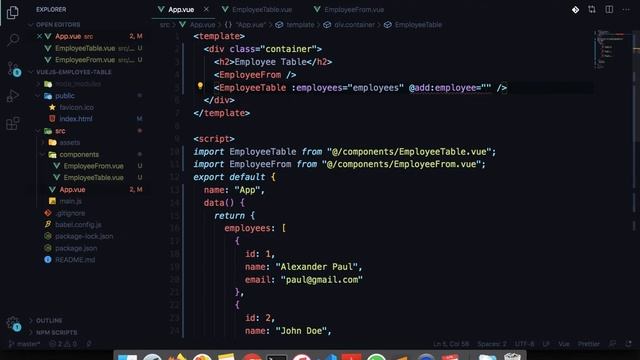Click the source control diamond icon in editor toolbar
The width and height of the screenshot is (640, 360).
coord(575,9)
